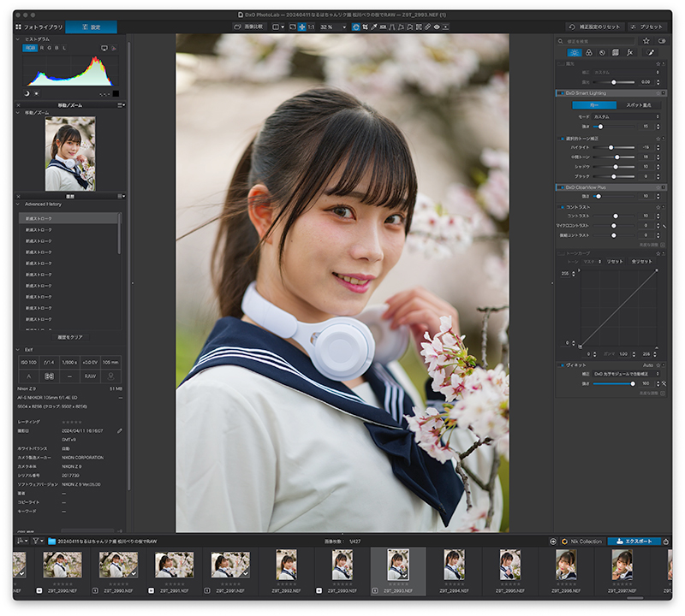Click the navigator preview thumbnail
Image resolution: width=685 pixels, height=616 pixels.
(70, 154)
